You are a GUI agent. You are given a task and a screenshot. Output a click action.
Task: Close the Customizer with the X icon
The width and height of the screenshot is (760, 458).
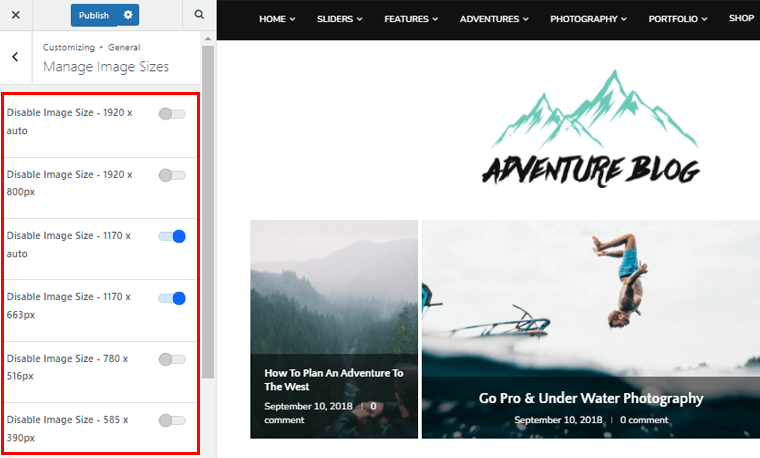[16, 15]
